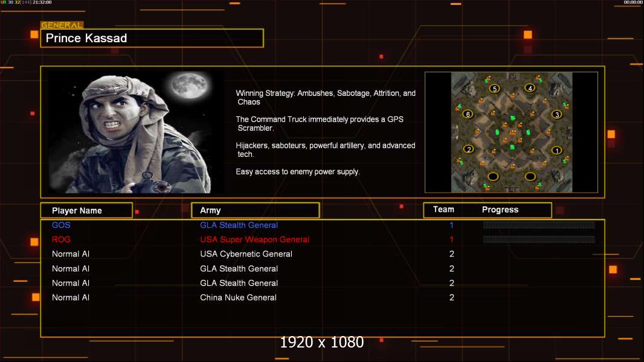Image resolution: width=644 pixels, height=362 pixels.
Task: Click start position 1 on the minimap
Action: [556, 150]
